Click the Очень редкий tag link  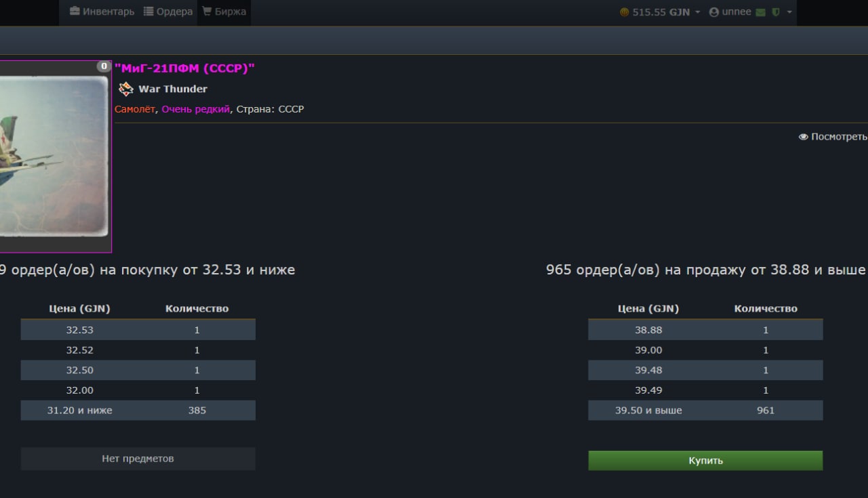tap(195, 109)
